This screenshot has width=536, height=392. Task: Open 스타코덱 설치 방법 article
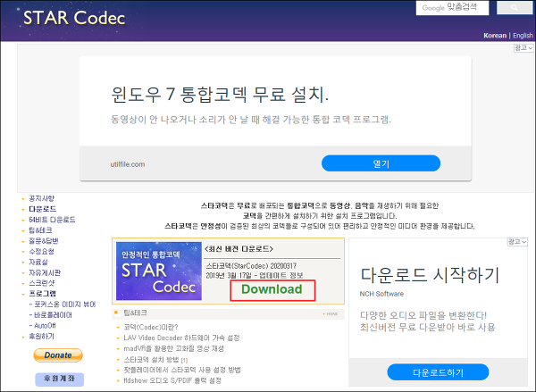[x=155, y=360]
